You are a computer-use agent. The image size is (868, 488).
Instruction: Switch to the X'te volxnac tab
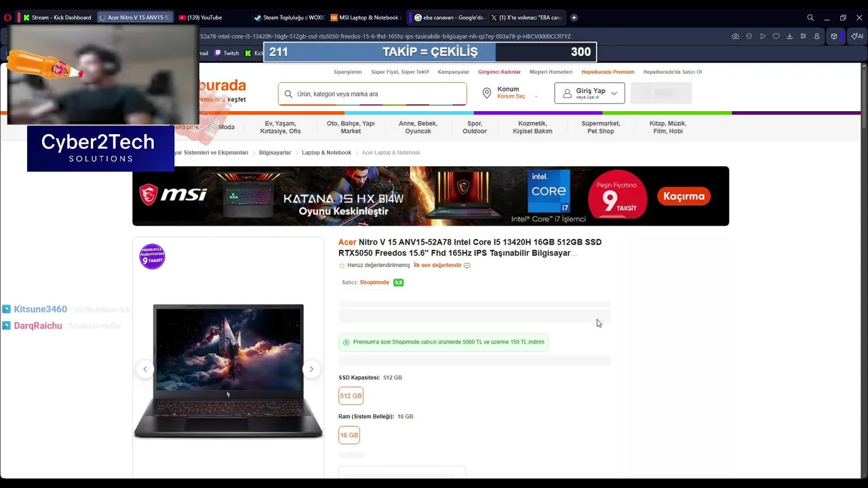click(526, 18)
